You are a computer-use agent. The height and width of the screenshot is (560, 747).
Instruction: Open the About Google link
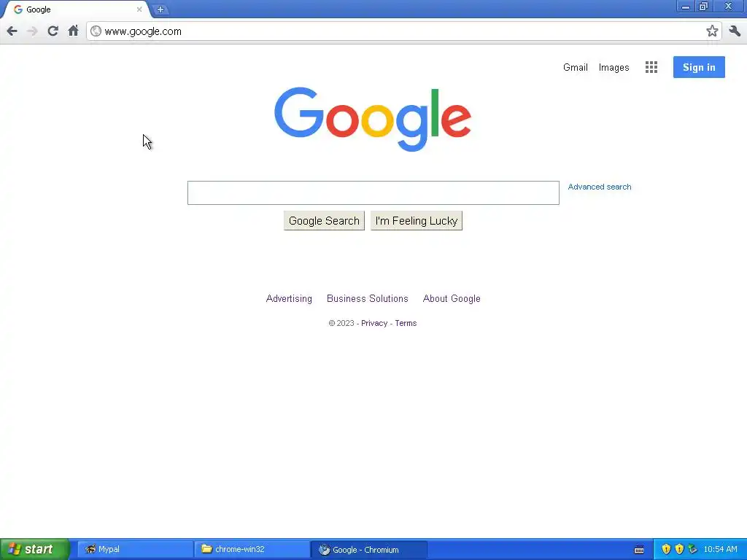(x=452, y=298)
